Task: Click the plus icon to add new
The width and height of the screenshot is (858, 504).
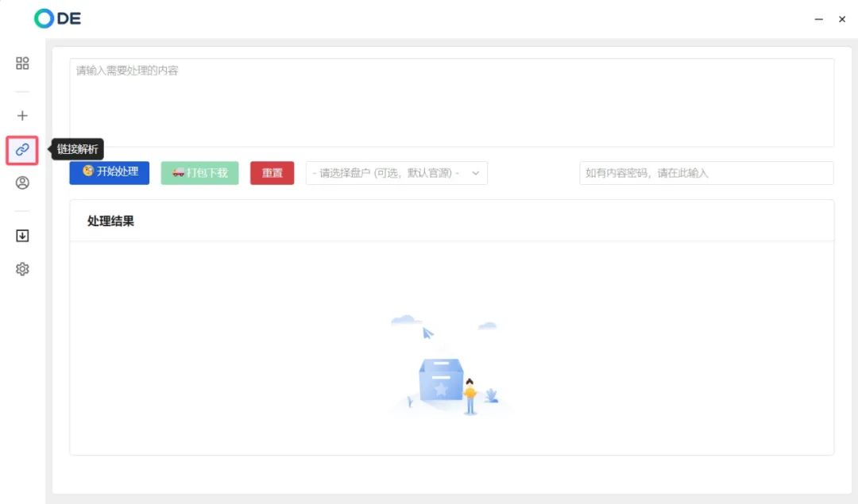Action: coord(22,115)
